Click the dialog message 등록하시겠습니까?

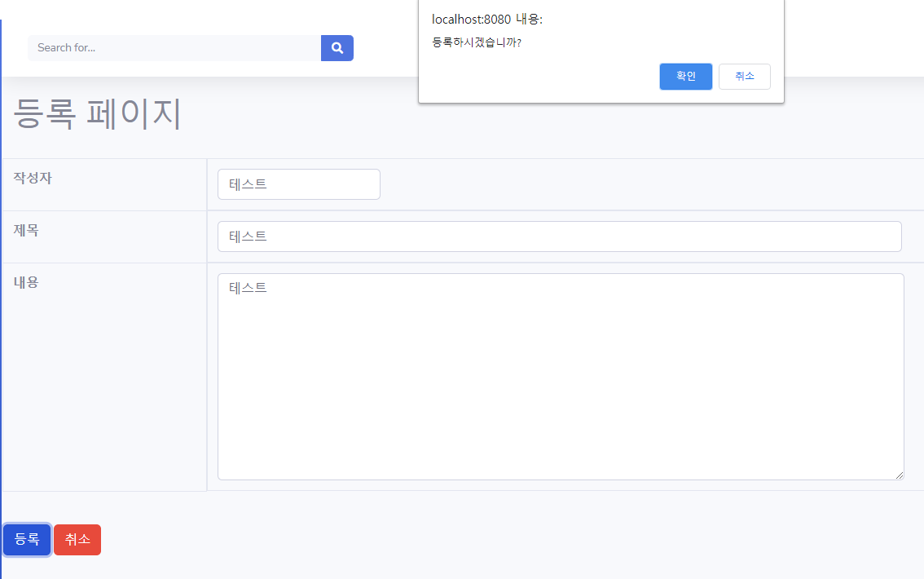click(477, 42)
